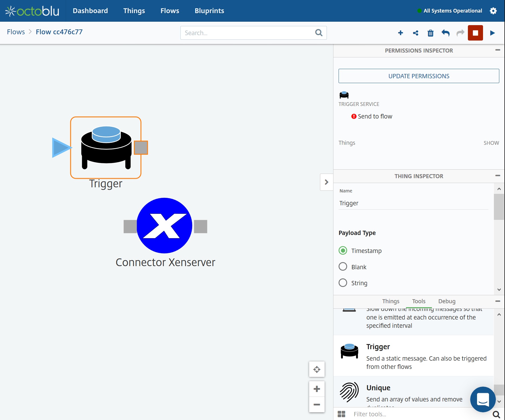
Task: Collapse the right sidebar with chevron
Action: 327,182
